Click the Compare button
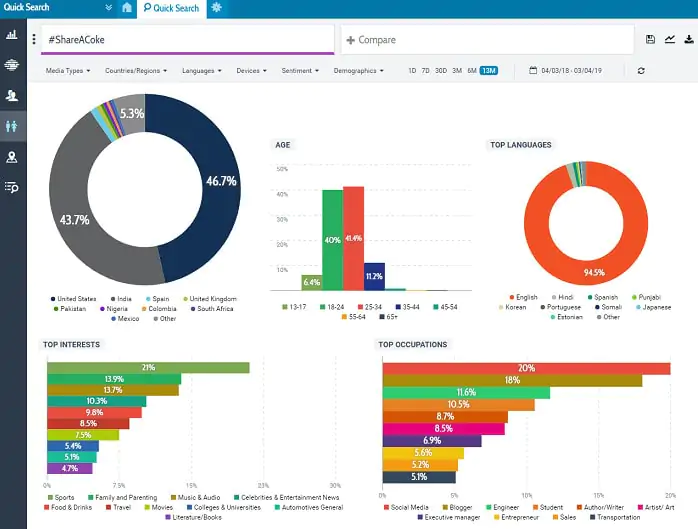Viewport: 698px width, 529px height. point(371,40)
